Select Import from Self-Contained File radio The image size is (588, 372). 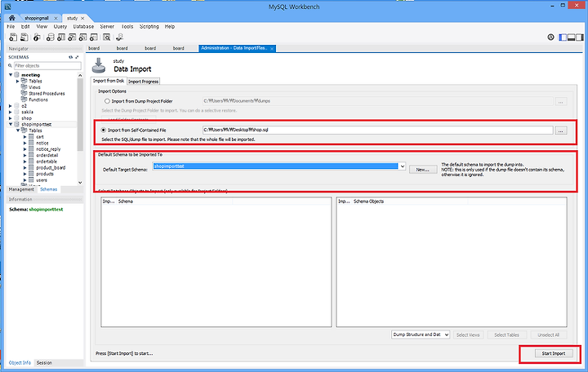click(104, 130)
